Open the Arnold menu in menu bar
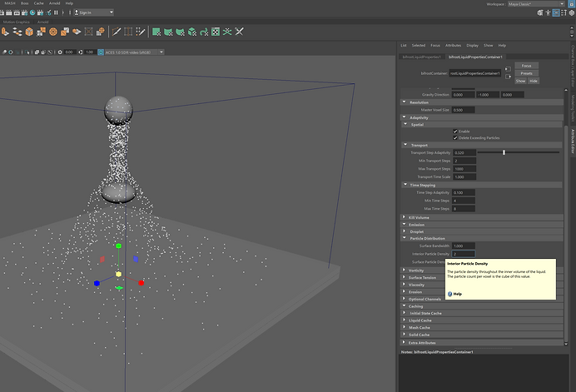The image size is (576, 392). pos(55,3)
